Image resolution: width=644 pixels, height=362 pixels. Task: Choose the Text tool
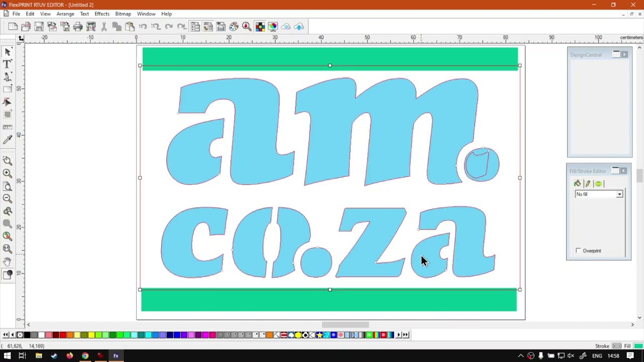8,64
